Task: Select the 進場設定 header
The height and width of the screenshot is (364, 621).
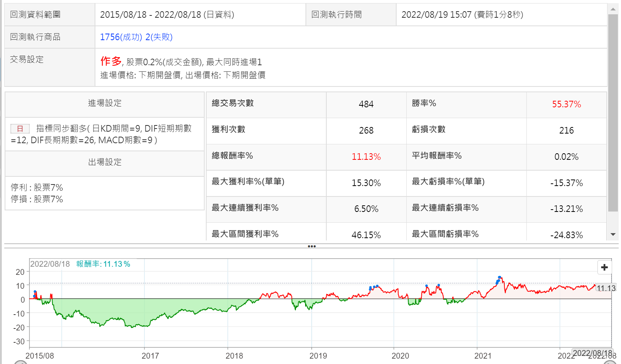Action: click(105, 103)
